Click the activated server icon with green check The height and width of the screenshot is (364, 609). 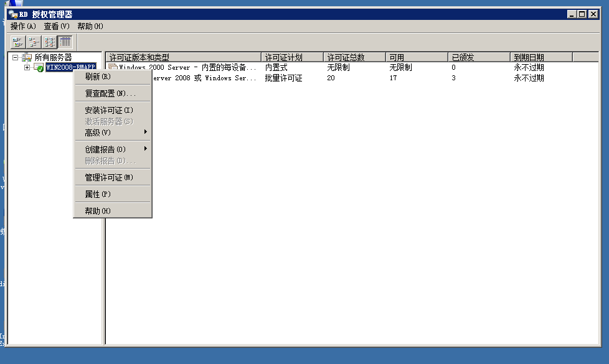coord(39,68)
